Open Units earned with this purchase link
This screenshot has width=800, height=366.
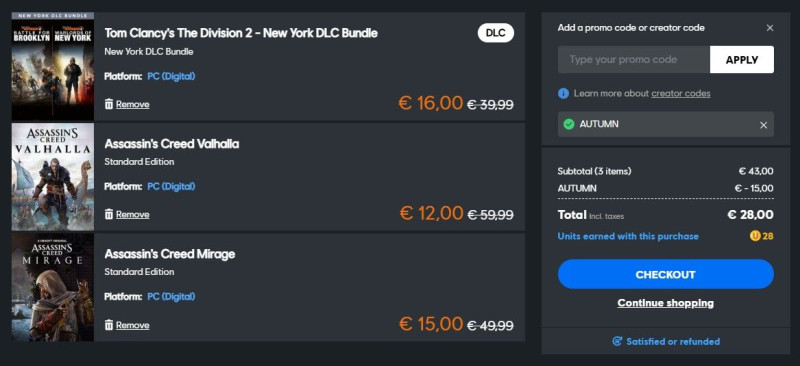628,236
